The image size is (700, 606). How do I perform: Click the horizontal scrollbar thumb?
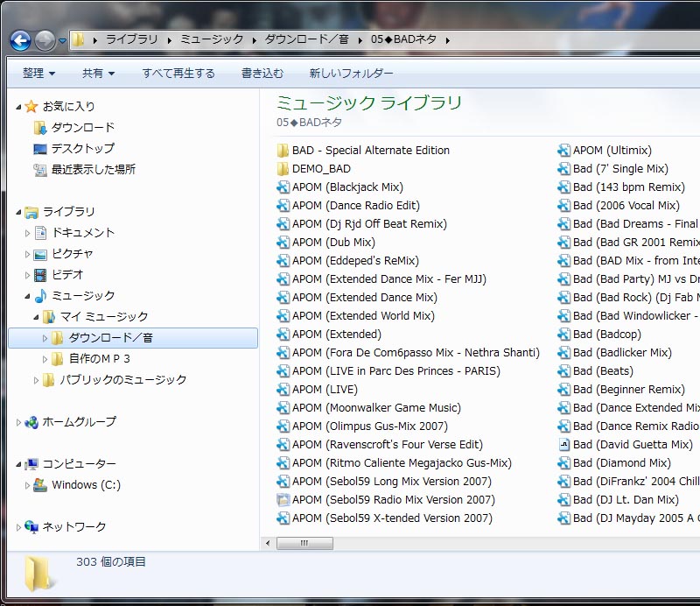click(x=304, y=544)
